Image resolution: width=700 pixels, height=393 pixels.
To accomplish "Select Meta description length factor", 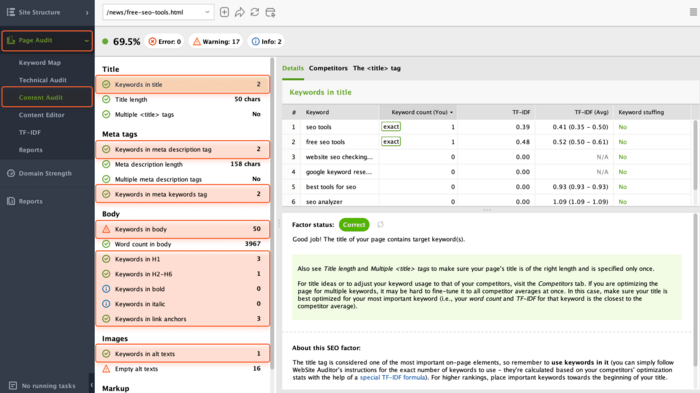I will point(183,164).
